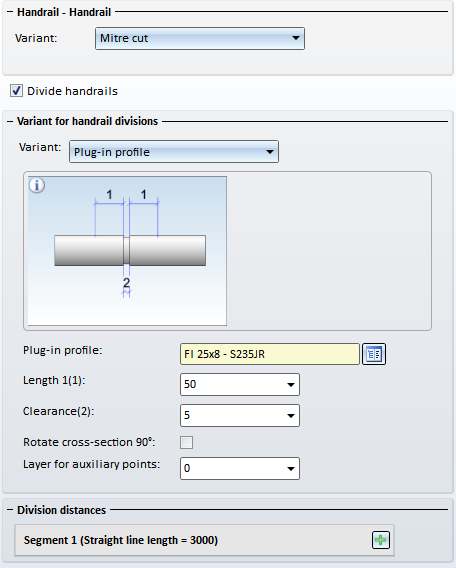Expand the Length 1(1) dropdown arrow
This screenshot has width=456, height=568.
click(x=290, y=385)
